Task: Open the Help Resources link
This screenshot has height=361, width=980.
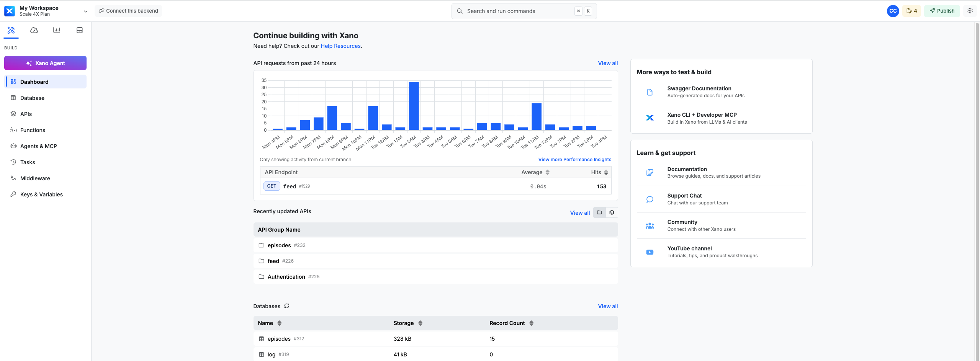Action: pyautogui.click(x=341, y=46)
